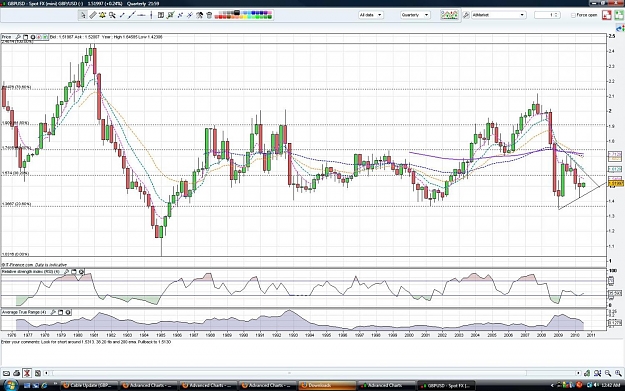625x391 pixels.
Task: Pick the vertical line tool
Action: 151,15
